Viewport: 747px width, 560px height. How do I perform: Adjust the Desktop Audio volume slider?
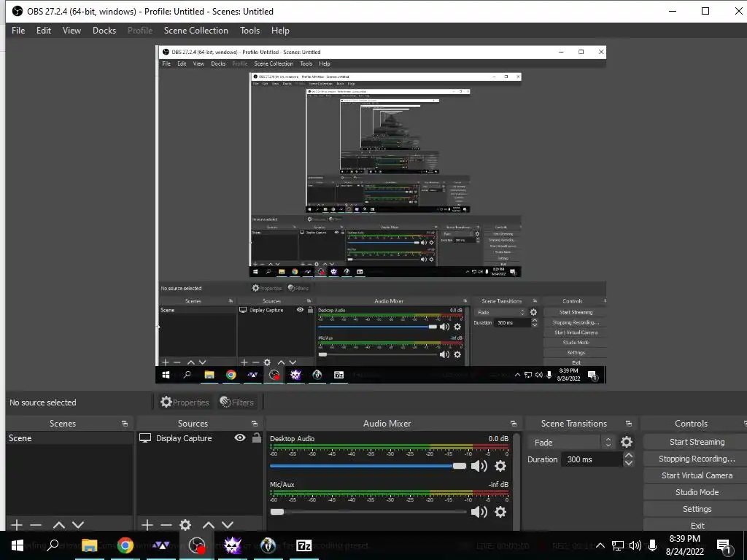click(368, 466)
